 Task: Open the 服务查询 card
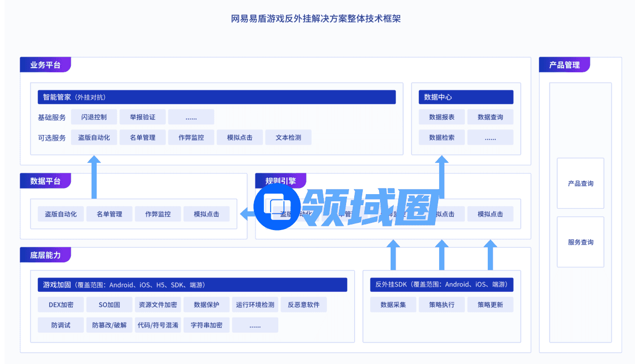point(580,242)
